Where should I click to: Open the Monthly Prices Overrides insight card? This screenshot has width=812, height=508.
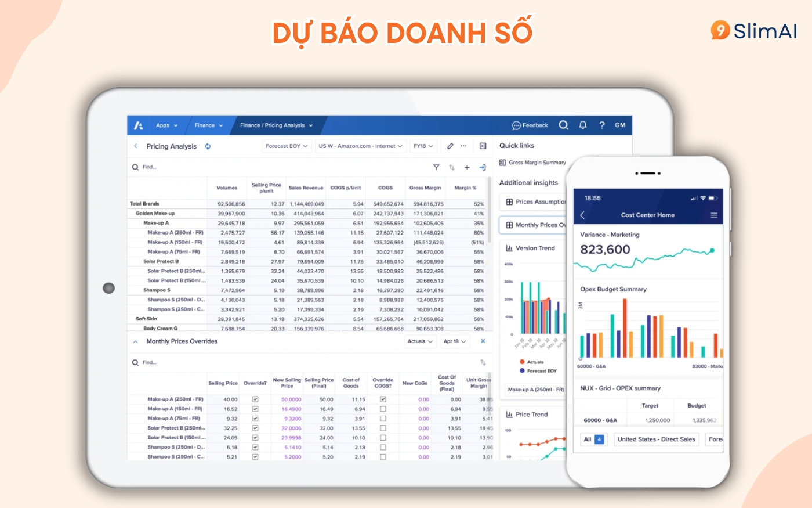[533, 225]
